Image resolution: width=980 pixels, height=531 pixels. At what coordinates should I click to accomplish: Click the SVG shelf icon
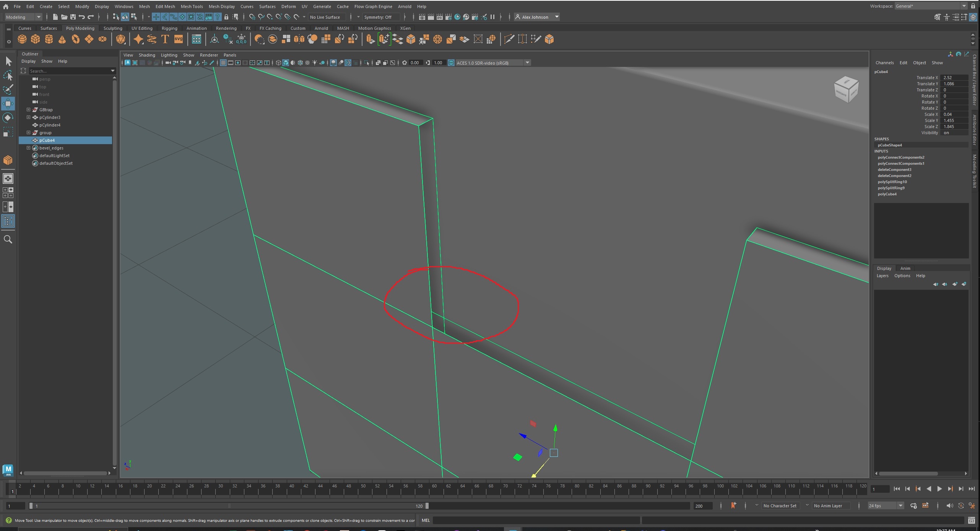pyautogui.click(x=179, y=39)
